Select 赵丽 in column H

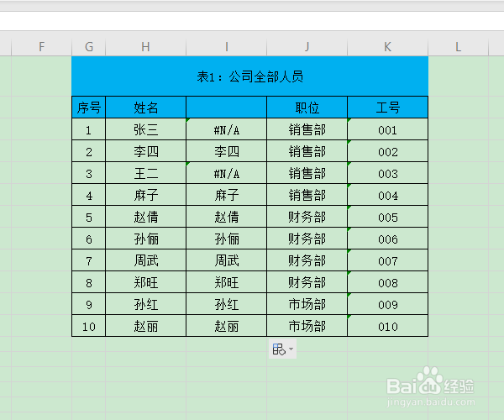click(145, 326)
